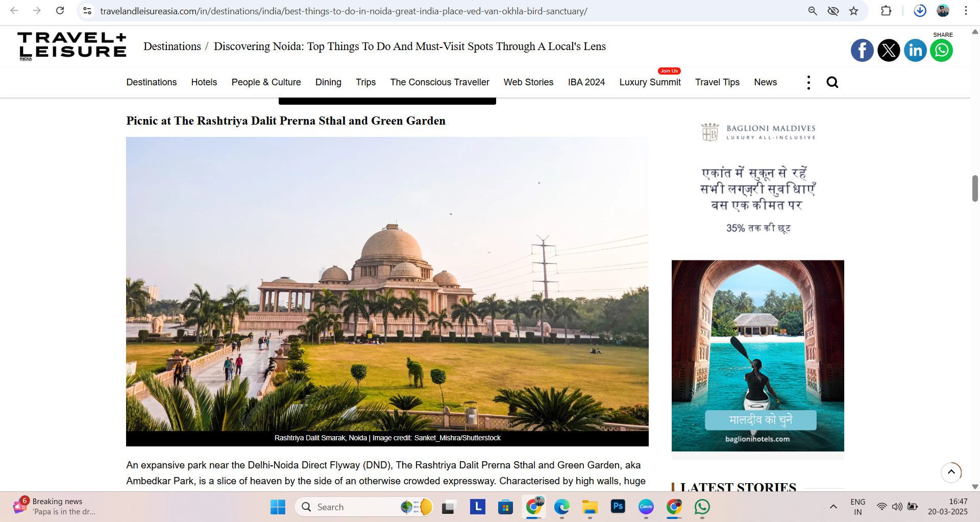Share article on X (Twitter)
Image resolution: width=980 pixels, height=522 pixels.
[889, 50]
